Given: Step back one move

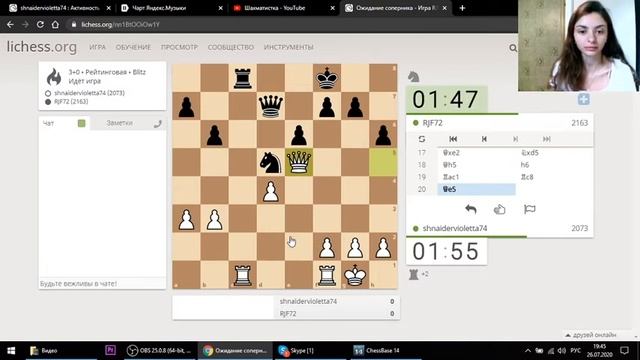Looking at the screenshot, I should click(x=484, y=139).
